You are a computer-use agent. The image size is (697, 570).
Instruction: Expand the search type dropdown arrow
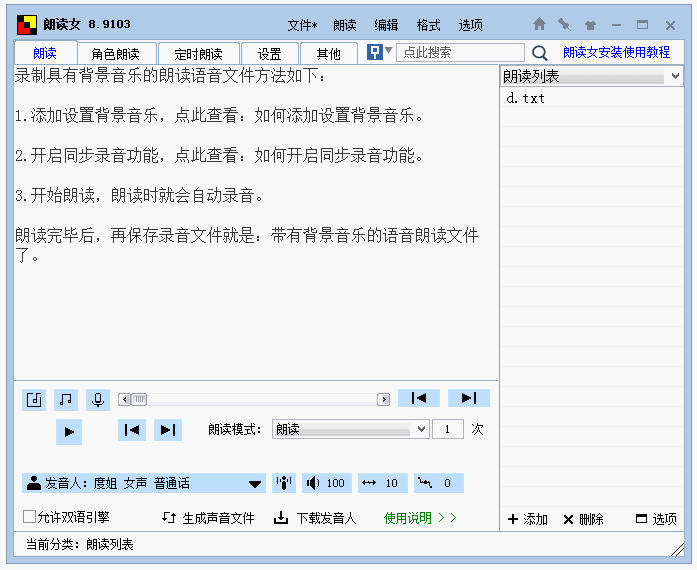tap(389, 50)
